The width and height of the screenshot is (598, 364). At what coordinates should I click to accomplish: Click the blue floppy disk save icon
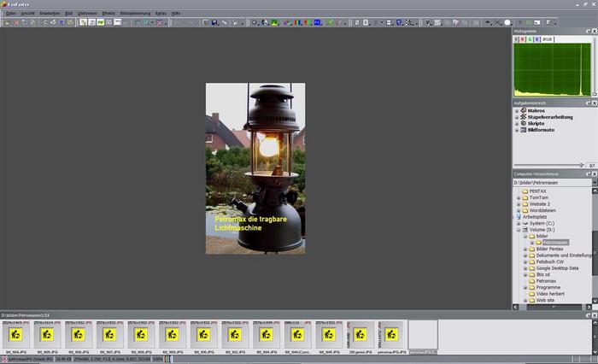[214, 23]
